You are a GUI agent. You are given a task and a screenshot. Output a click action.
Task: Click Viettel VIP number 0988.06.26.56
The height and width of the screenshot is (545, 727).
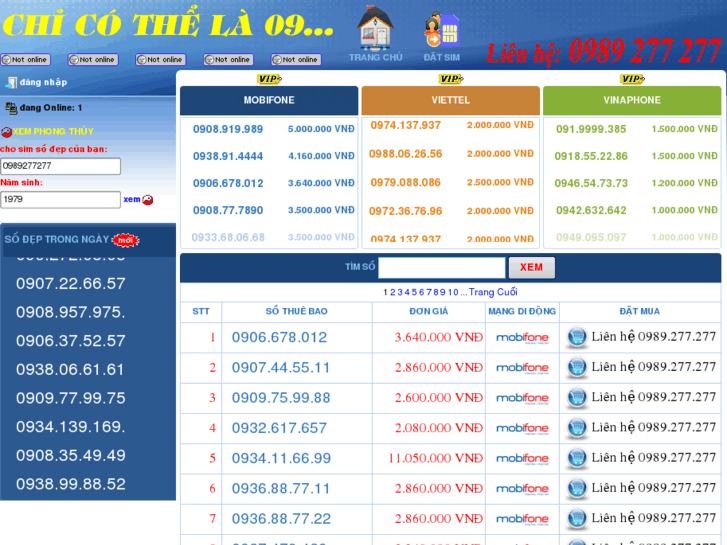(406, 154)
